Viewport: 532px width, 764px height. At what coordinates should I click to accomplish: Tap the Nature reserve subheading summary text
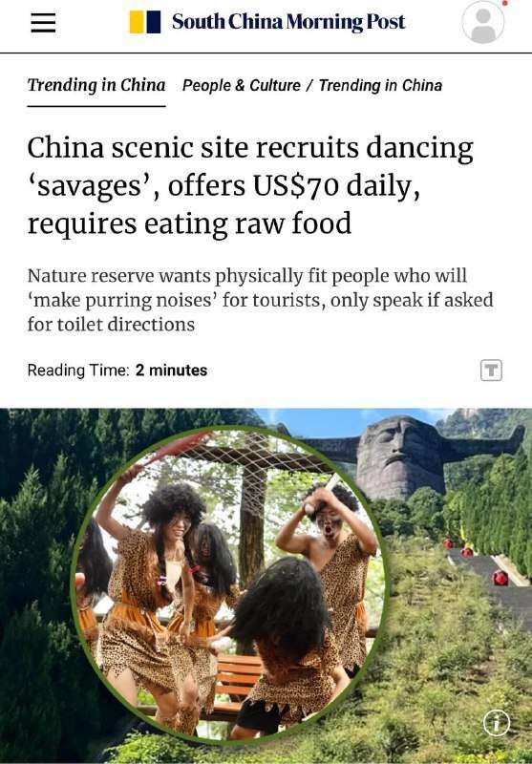click(260, 300)
